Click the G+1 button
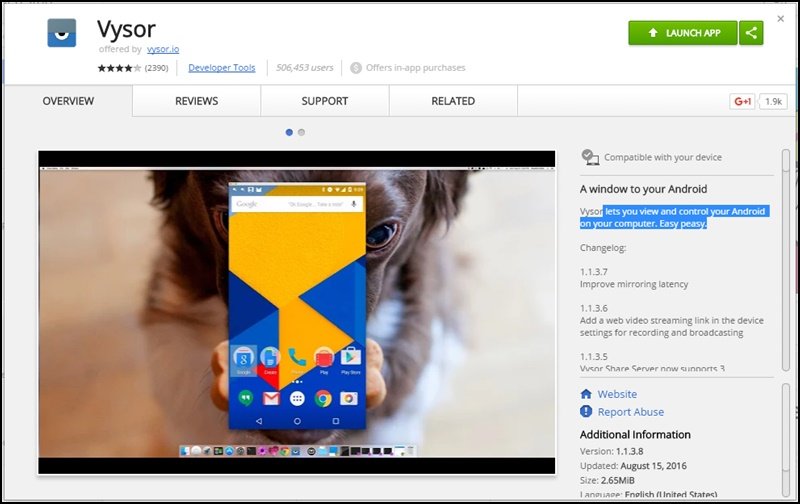800x504 pixels. [742, 102]
